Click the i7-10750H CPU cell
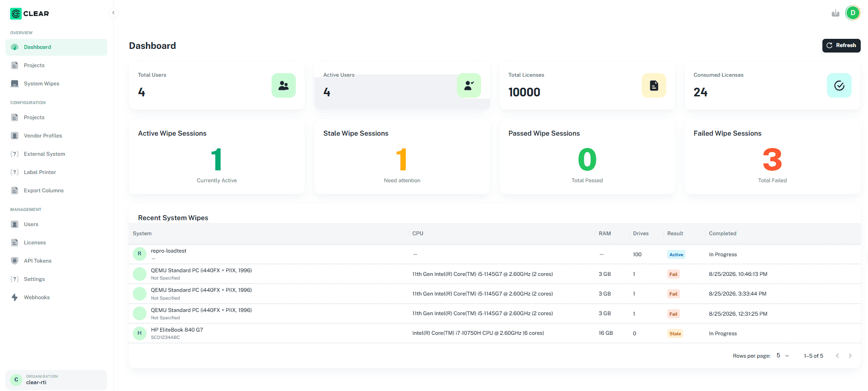Viewport: 868px width, 391px height. point(478,333)
